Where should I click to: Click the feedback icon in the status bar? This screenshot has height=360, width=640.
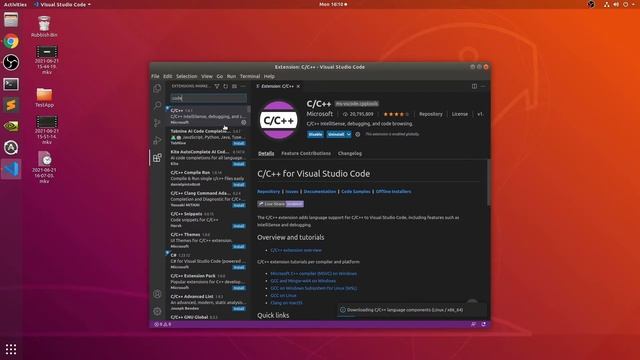(x=473, y=324)
